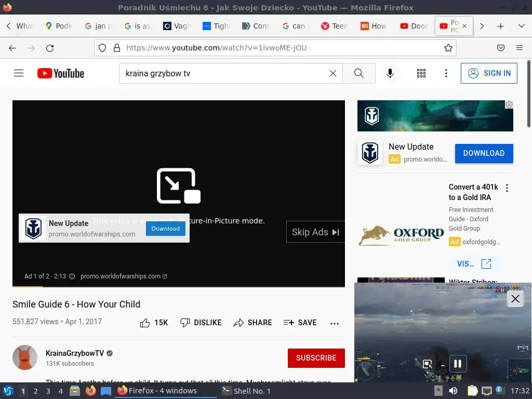
Task: Open a new tab with plus
Action: pyautogui.click(x=500, y=26)
